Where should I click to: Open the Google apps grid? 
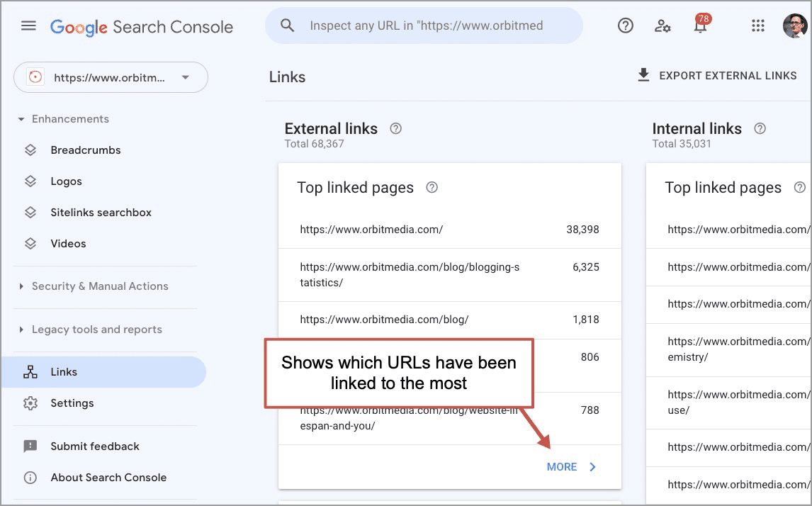coord(758,26)
